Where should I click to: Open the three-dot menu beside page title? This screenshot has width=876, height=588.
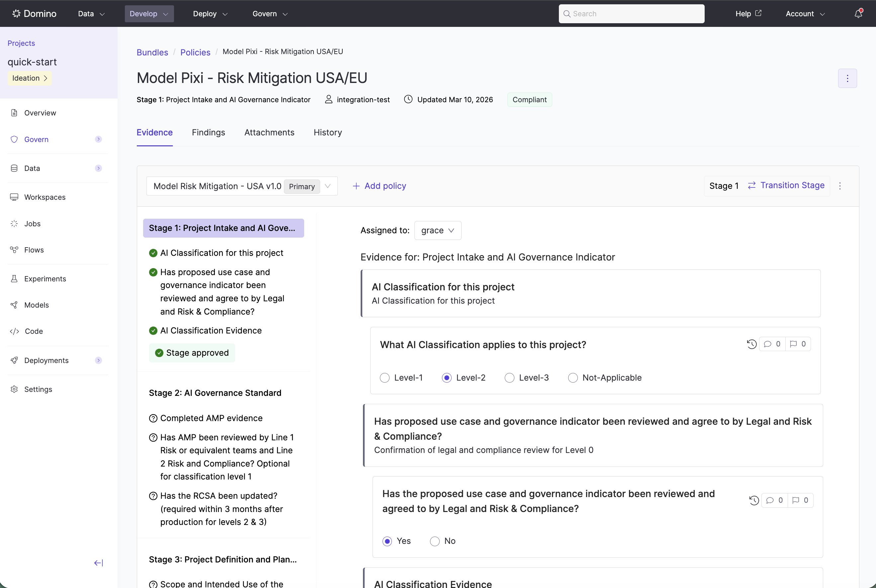(847, 78)
